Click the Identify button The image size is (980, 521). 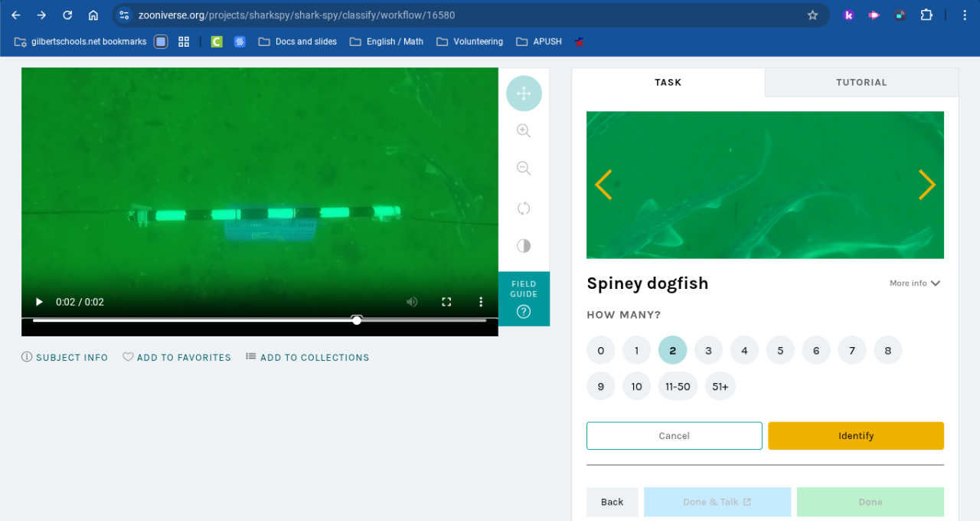tap(856, 435)
